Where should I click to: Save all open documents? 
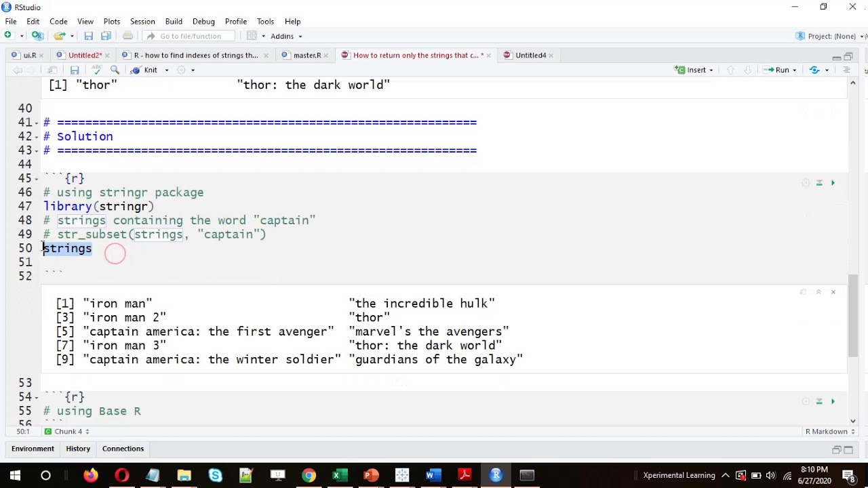tap(106, 36)
